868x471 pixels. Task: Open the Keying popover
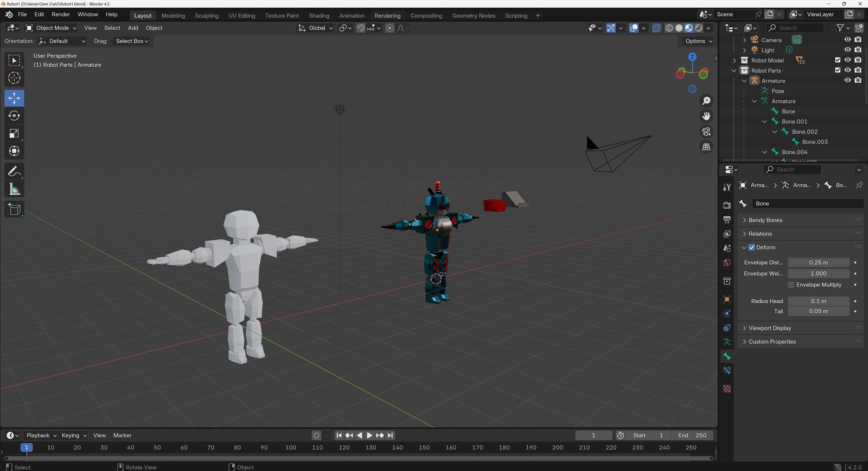(x=74, y=436)
